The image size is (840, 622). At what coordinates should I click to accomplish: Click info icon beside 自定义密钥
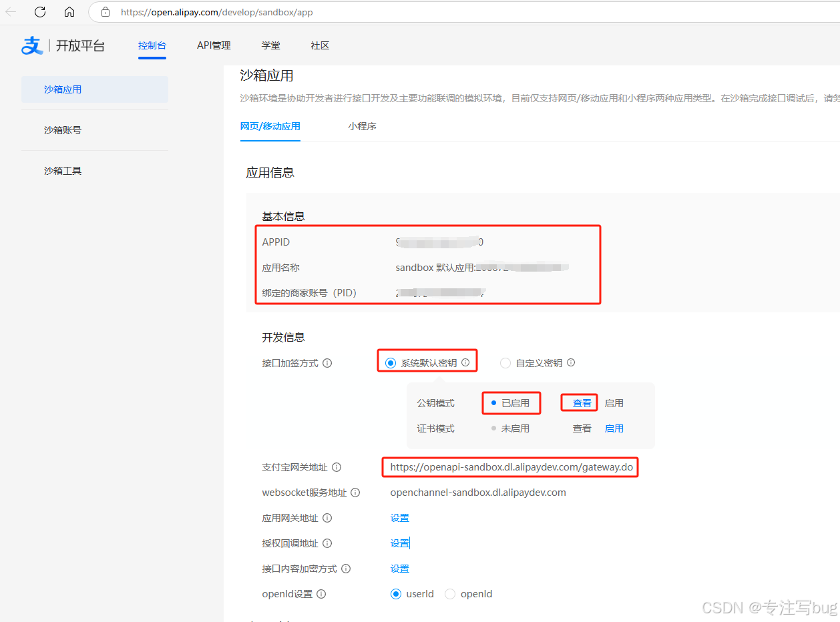[571, 363]
